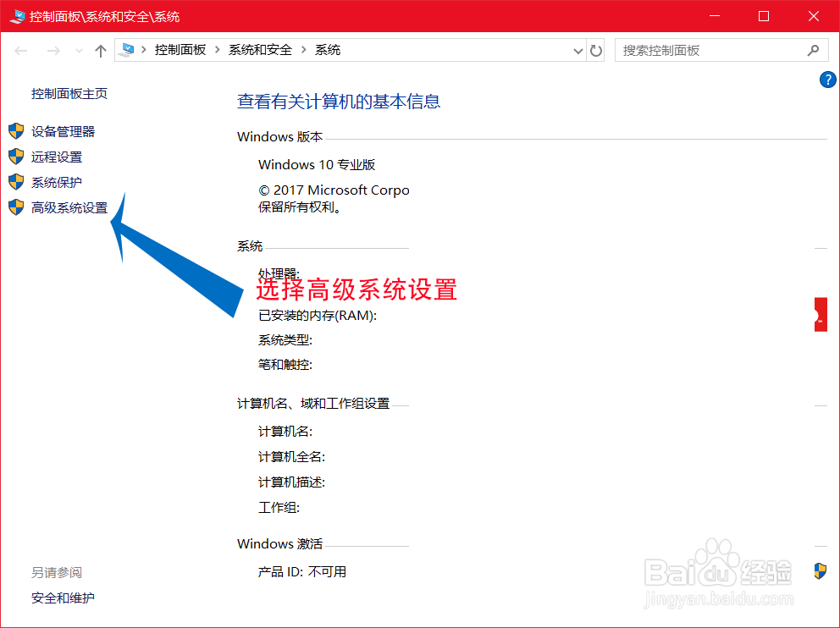Click © 2017 Microsoft Corpo copyright text

pos(334,190)
